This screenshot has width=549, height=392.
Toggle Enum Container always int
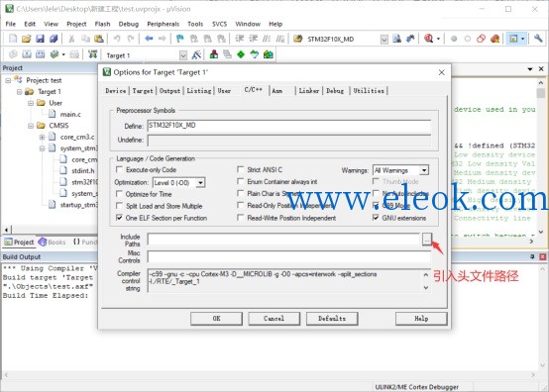pyautogui.click(x=241, y=181)
